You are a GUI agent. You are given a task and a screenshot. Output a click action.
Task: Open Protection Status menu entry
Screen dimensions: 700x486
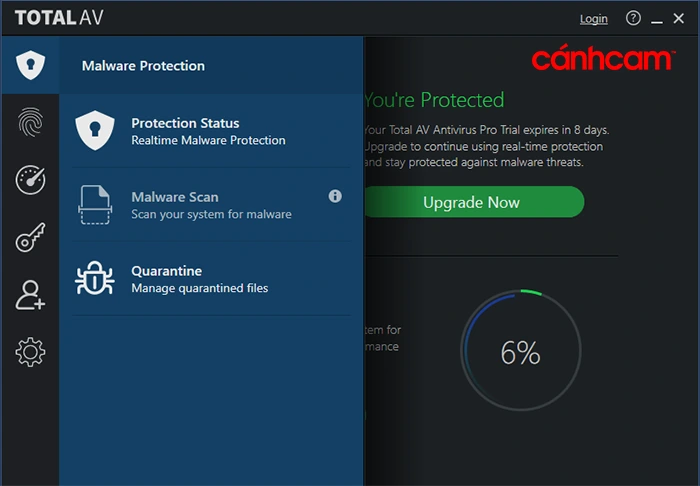(x=211, y=131)
